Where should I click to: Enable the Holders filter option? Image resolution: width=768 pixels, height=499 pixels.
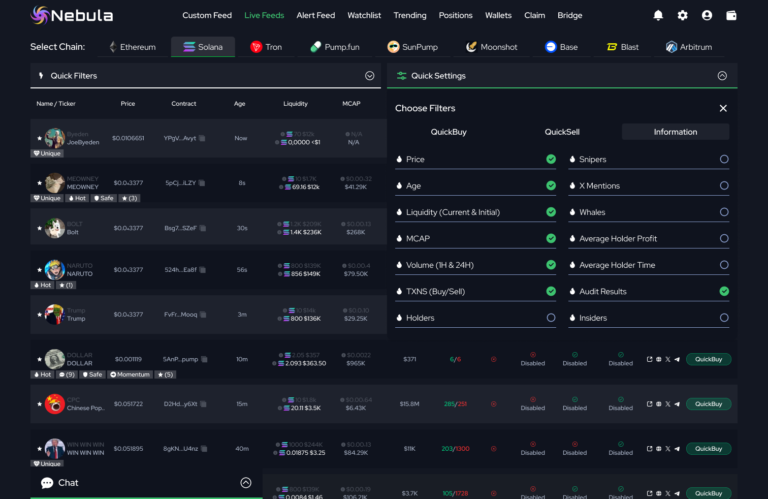pyautogui.click(x=551, y=318)
